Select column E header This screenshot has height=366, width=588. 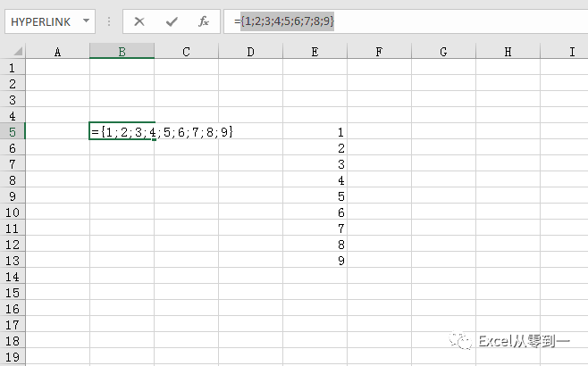point(315,51)
